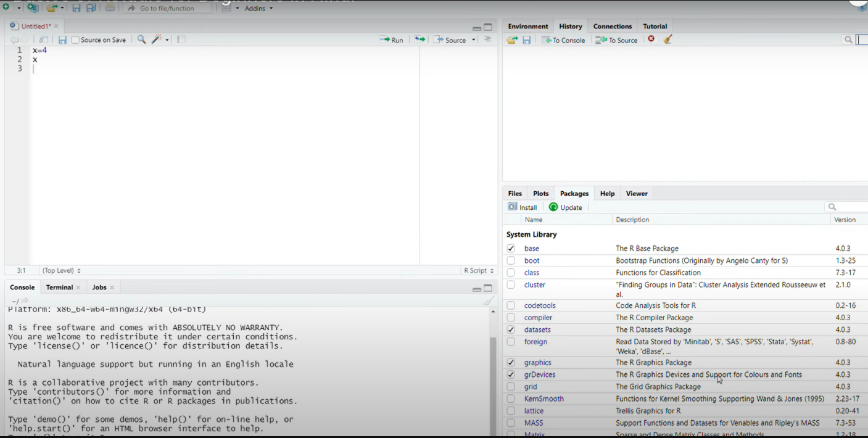Click the editor toolbar save icon
The height and width of the screenshot is (438, 868).
pyautogui.click(x=62, y=39)
